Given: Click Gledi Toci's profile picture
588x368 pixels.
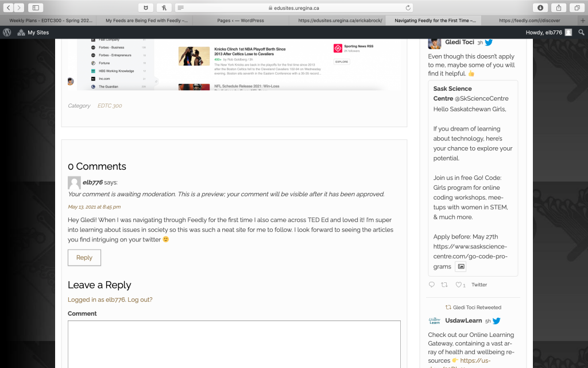Looking at the screenshot, I should 435,43.
